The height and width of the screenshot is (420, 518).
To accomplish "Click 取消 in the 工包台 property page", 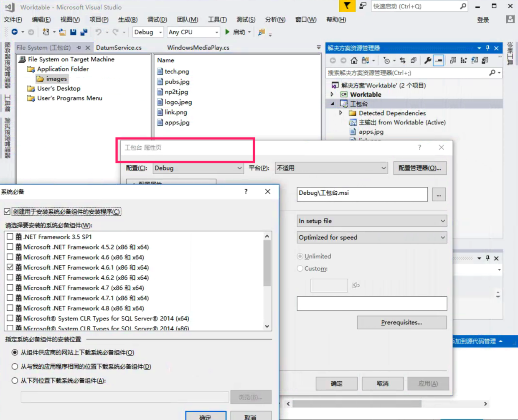I will click(x=382, y=383).
